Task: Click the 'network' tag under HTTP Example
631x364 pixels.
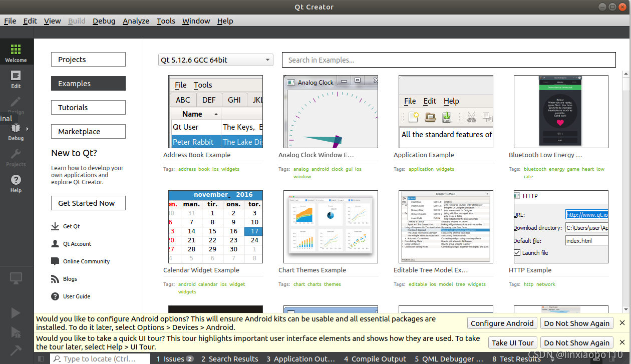Action: 546,284
